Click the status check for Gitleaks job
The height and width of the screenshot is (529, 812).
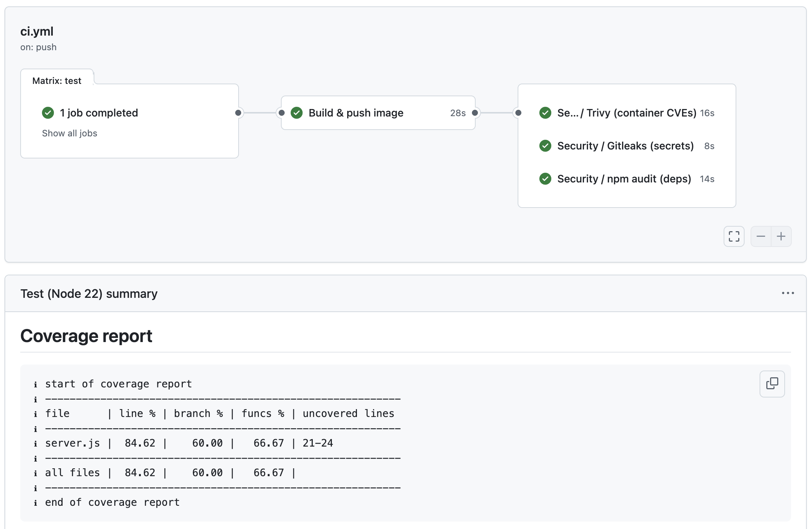545,146
